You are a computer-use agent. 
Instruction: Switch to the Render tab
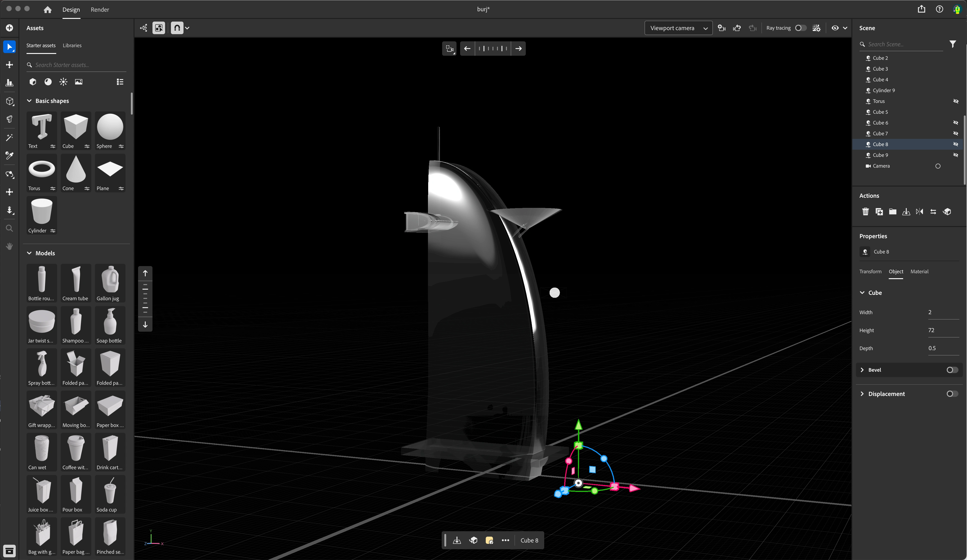pos(100,10)
